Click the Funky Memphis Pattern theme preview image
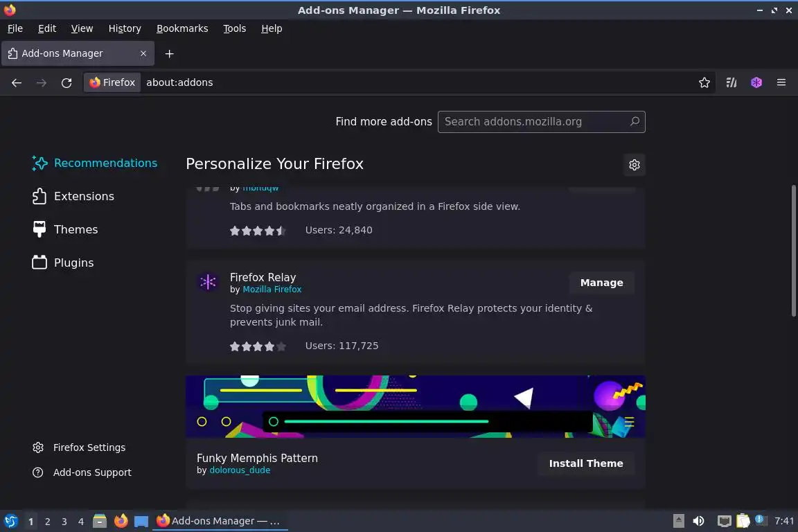Screen dimensions: 798x532 tap(416, 406)
